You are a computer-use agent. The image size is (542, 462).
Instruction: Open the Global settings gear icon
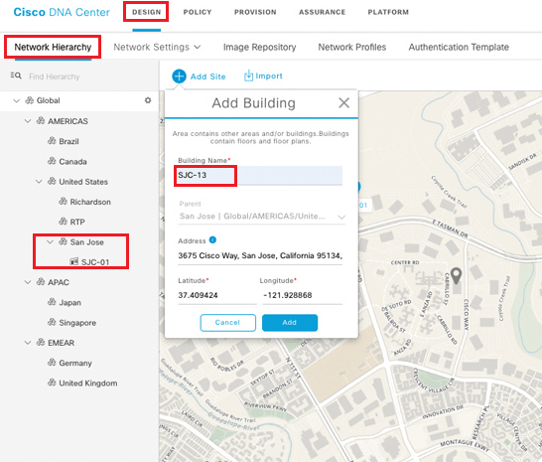pyautogui.click(x=148, y=100)
